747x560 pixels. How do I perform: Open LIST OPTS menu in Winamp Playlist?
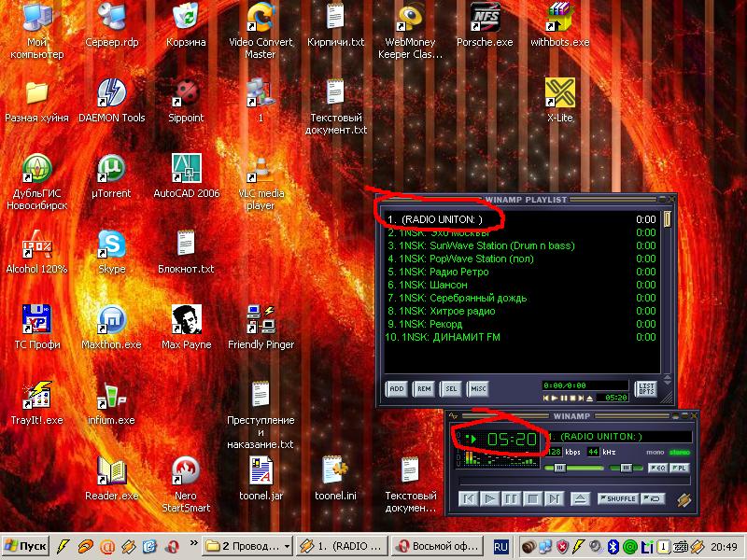point(646,388)
